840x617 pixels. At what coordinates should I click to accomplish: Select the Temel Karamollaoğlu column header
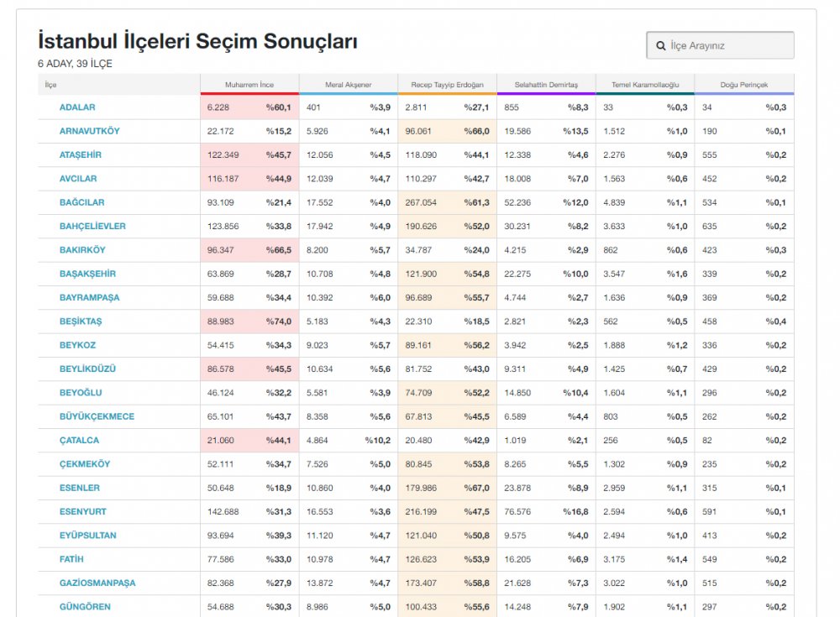[644, 85]
